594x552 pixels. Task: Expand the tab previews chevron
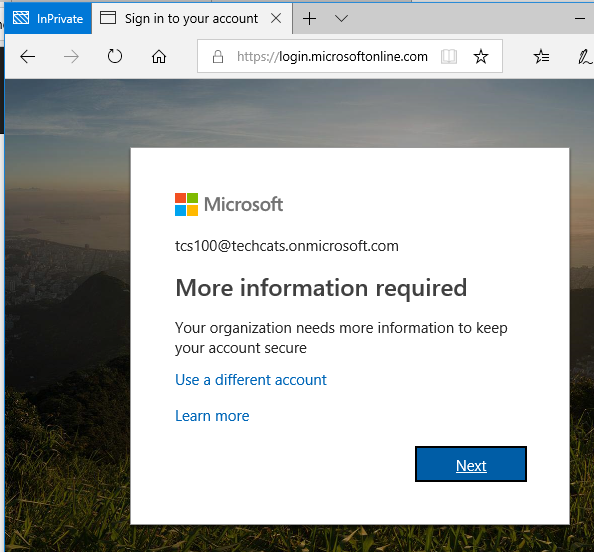341,18
